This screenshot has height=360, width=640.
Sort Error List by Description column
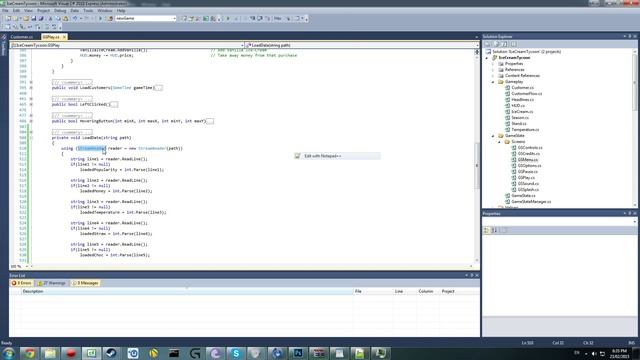pyautogui.click(x=187, y=291)
